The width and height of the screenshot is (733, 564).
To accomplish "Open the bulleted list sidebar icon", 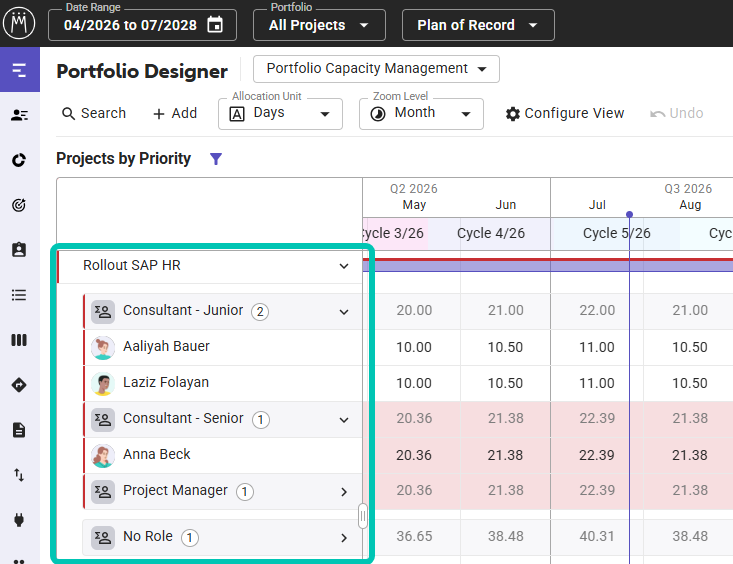I will click(19, 295).
